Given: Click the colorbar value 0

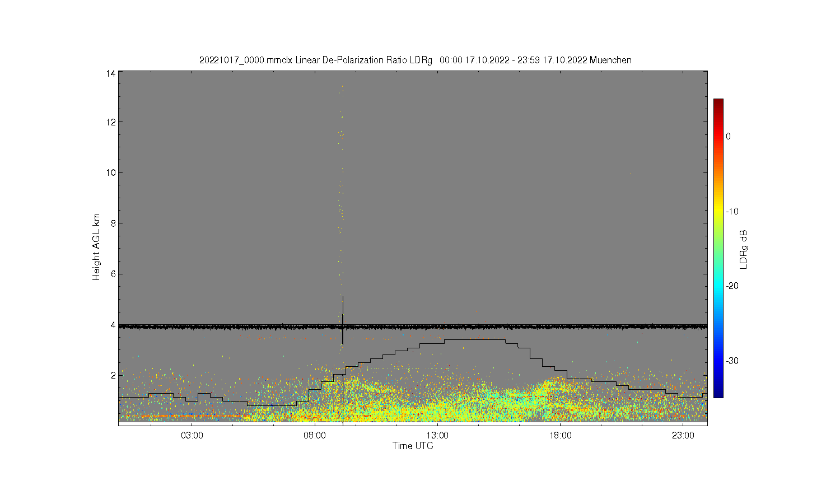Looking at the screenshot, I should point(728,136).
